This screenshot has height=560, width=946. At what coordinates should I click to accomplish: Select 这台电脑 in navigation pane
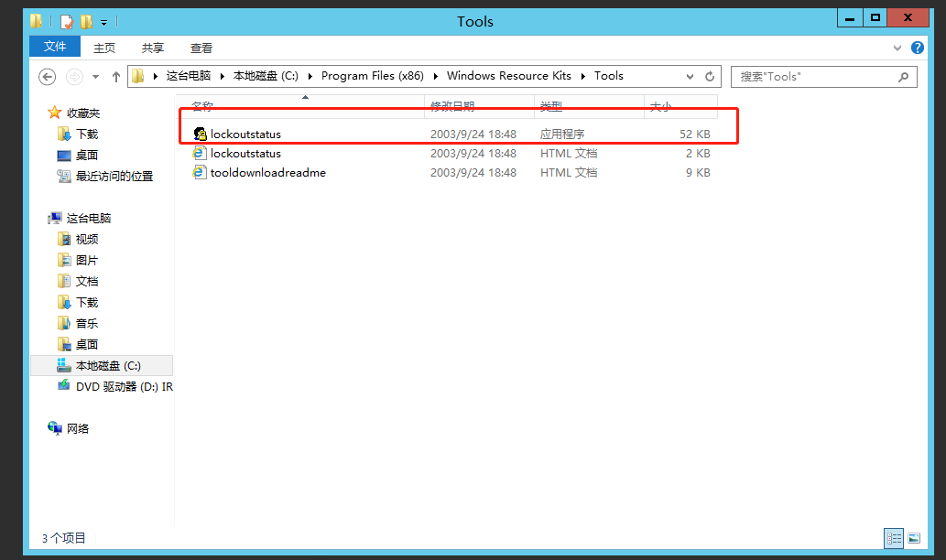(x=88, y=218)
